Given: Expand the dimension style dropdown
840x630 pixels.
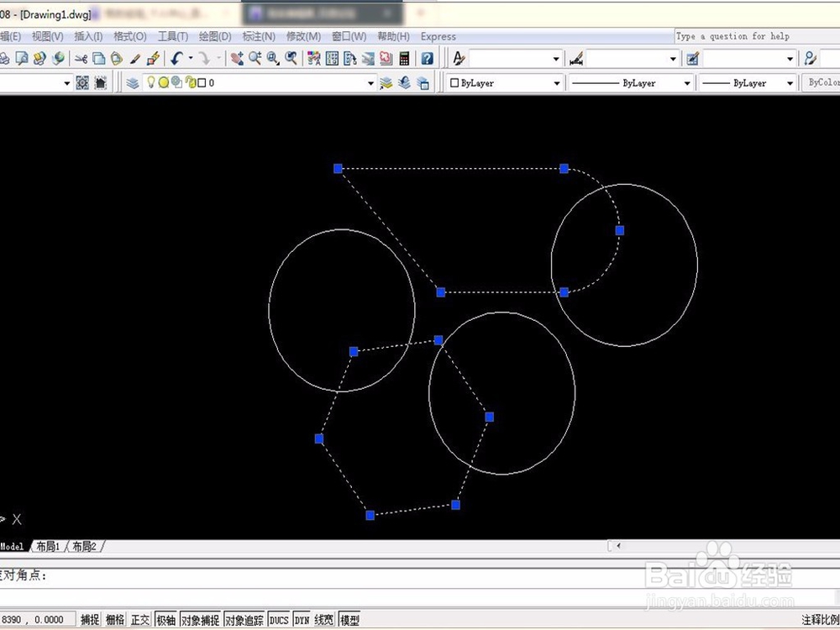Looking at the screenshot, I should click(x=674, y=59).
